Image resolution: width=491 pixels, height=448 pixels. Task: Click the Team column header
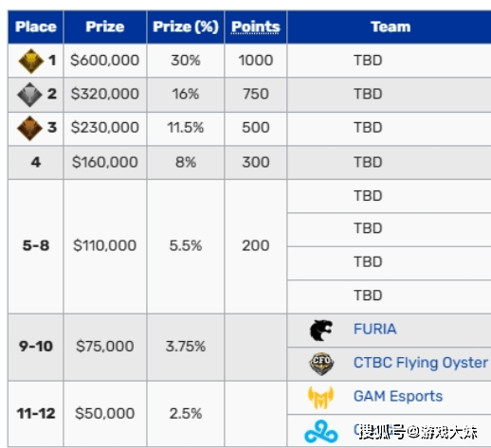pyautogui.click(x=391, y=27)
